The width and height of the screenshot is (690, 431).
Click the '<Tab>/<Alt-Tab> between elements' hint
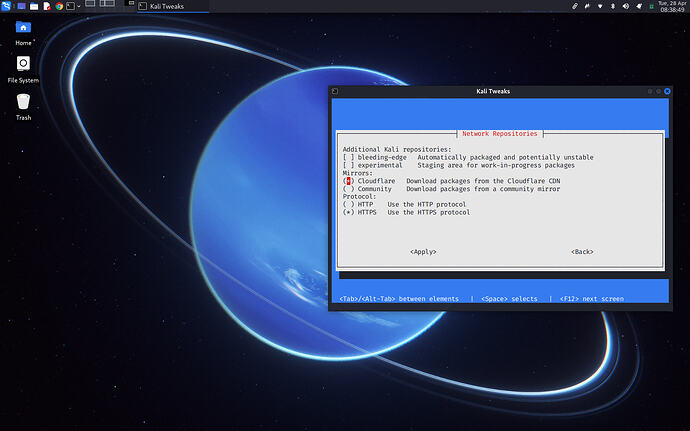(x=399, y=298)
